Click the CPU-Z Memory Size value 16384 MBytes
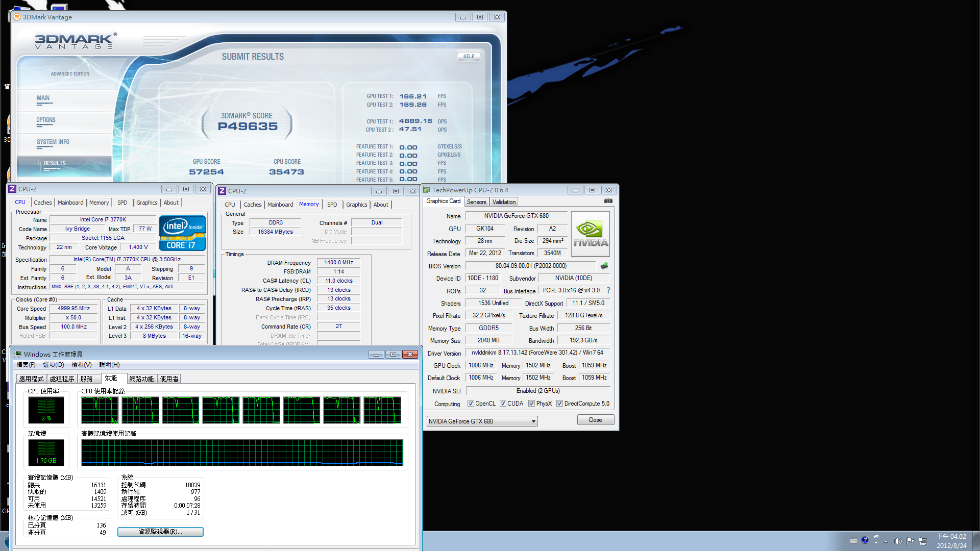Image resolution: width=980 pixels, height=551 pixels. (x=275, y=232)
